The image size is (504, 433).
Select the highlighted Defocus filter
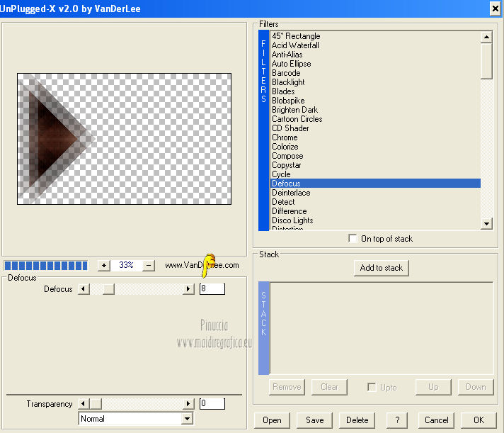[x=375, y=184]
